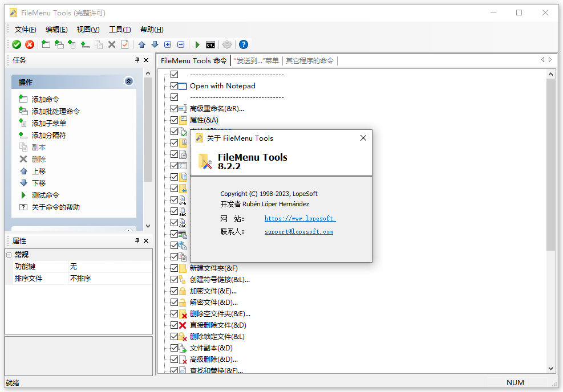Image resolution: width=563 pixels, height=392 pixels.
Task: Close the 属性 panel with its X
Action: click(x=146, y=240)
